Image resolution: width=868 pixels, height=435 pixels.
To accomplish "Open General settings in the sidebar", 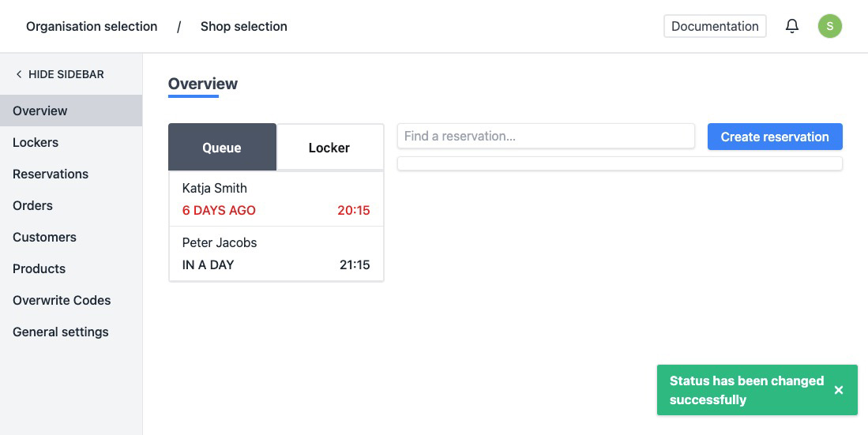I will 61,332.
